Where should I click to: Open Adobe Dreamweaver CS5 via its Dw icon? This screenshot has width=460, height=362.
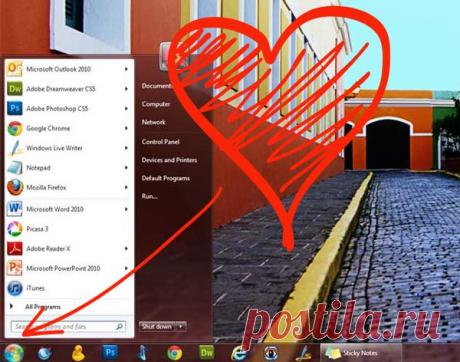pos(15,89)
